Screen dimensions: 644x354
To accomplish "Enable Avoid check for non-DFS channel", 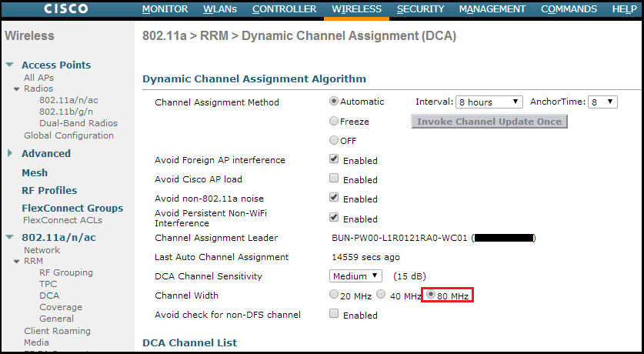I will click(334, 314).
